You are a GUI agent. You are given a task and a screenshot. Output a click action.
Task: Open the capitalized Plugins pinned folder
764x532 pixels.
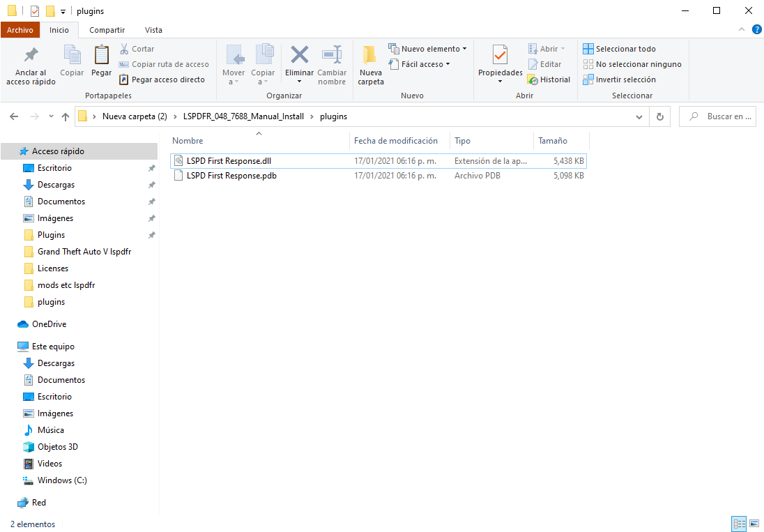pyautogui.click(x=51, y=235)
